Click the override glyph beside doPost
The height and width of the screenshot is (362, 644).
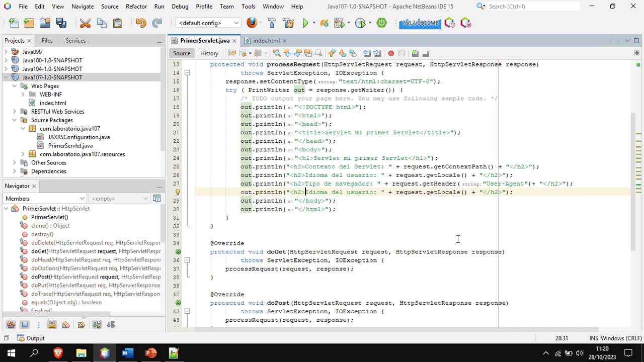(178, 303)
